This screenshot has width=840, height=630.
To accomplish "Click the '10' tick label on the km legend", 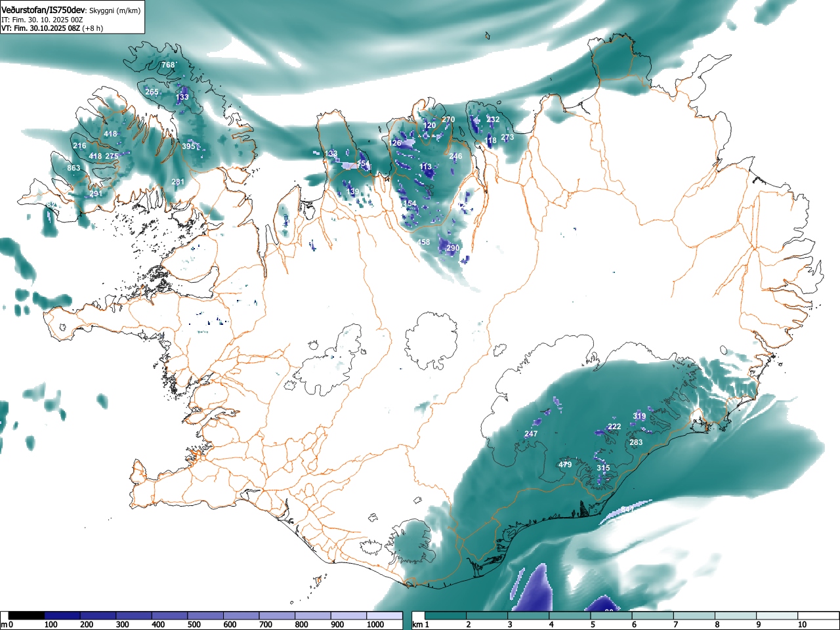I will [x=801, y=625].
